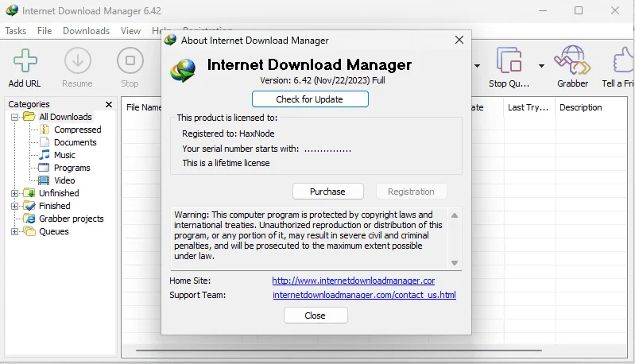Click the Unfinished folder icon
The width and height of the screenshot is (635, 364).
tap(29, 193)
